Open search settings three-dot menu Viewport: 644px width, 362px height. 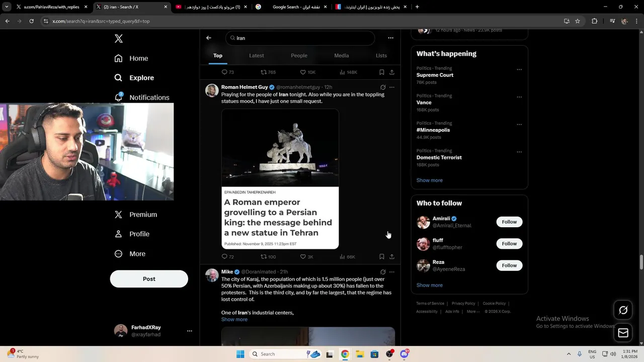tap(390, 38)
